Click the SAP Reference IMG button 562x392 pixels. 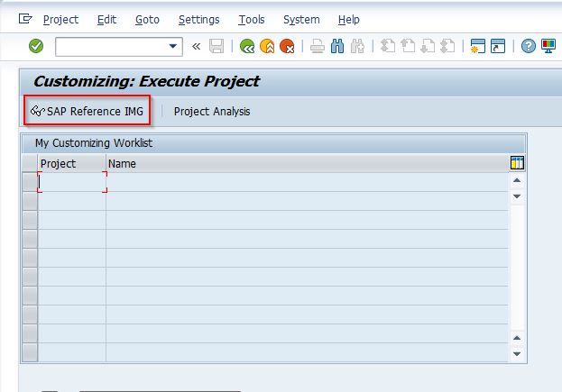pyautogui.click(x=88, y=111)
